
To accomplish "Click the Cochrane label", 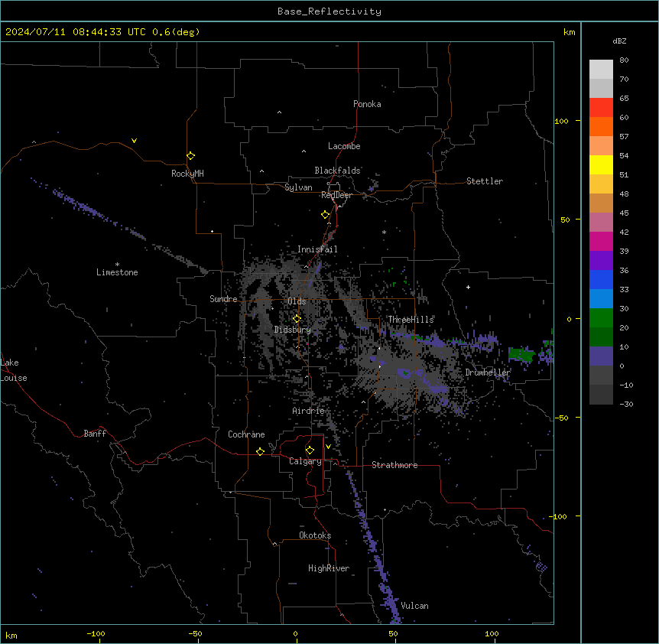I will (x=246, y=434).
